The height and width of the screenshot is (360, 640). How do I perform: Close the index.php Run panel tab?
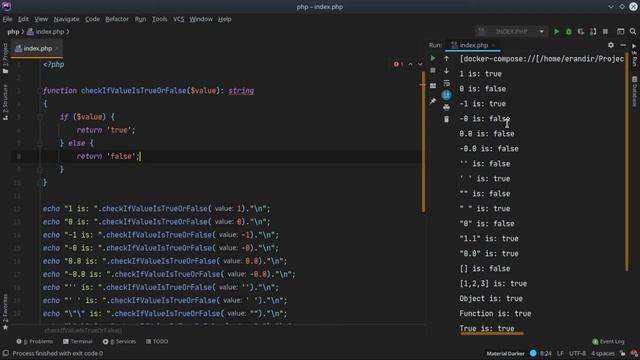click(x=493, y=45)
